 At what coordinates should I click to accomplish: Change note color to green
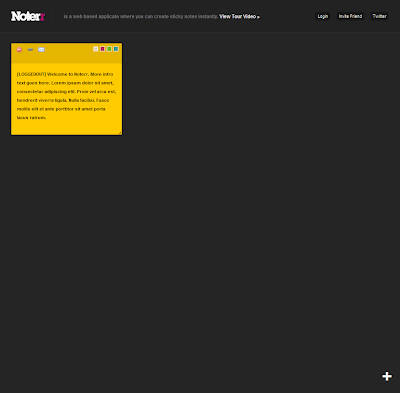[x=109, y=49]
